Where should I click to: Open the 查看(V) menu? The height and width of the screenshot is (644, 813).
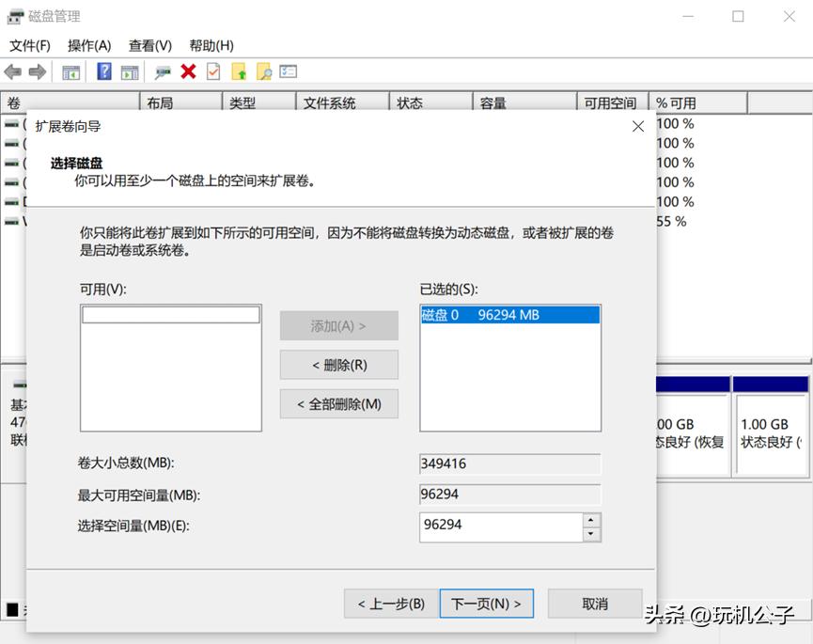pyautogui.click(x=150, y=45)
